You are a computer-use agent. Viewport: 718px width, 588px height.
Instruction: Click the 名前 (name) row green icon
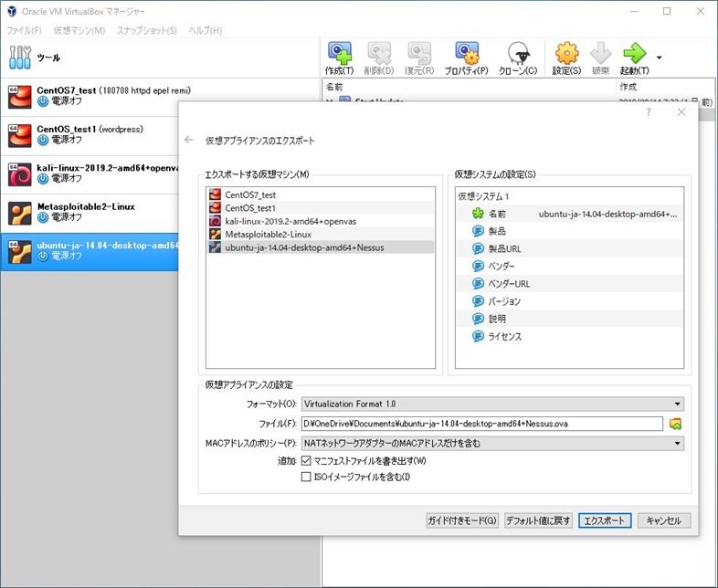coord(478,214)
